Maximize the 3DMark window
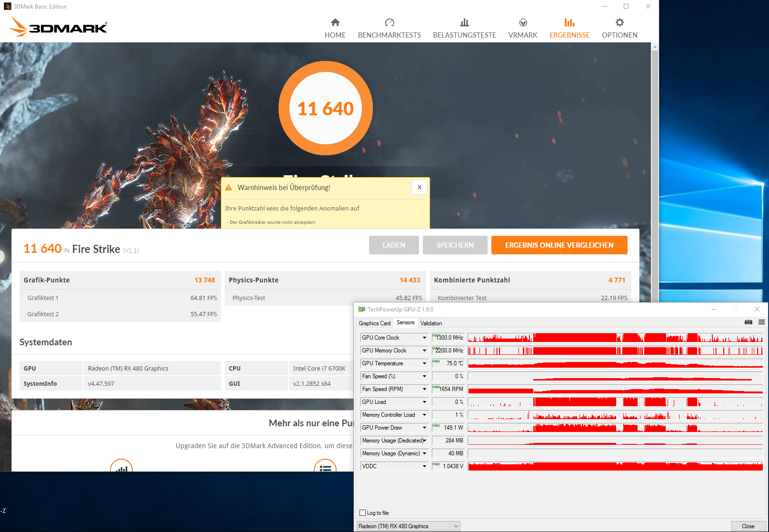 626,6
